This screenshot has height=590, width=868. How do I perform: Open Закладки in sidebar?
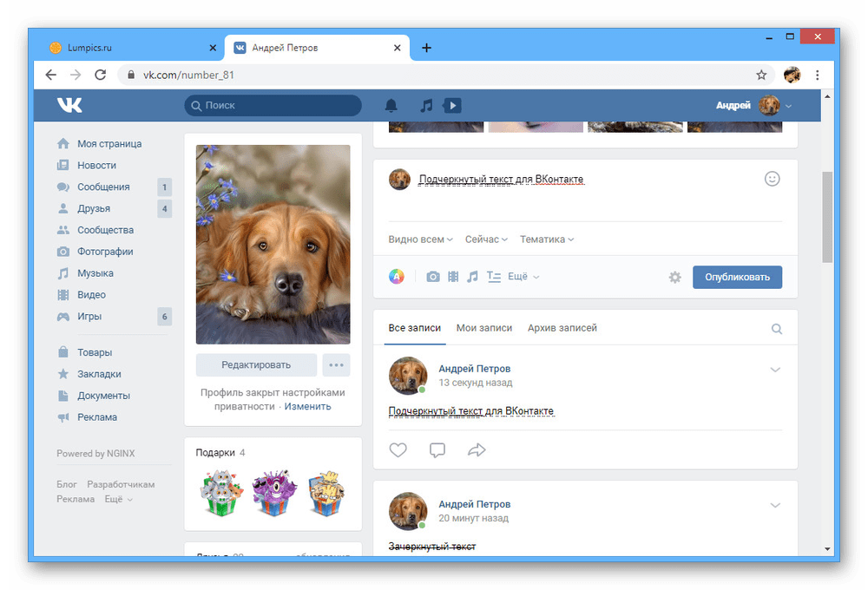99,374
